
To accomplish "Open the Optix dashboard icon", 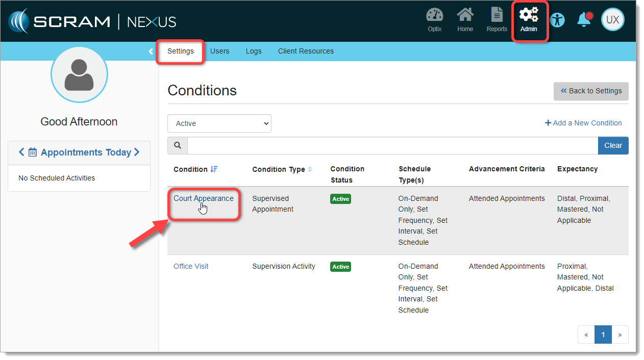I will click(434, 15).
